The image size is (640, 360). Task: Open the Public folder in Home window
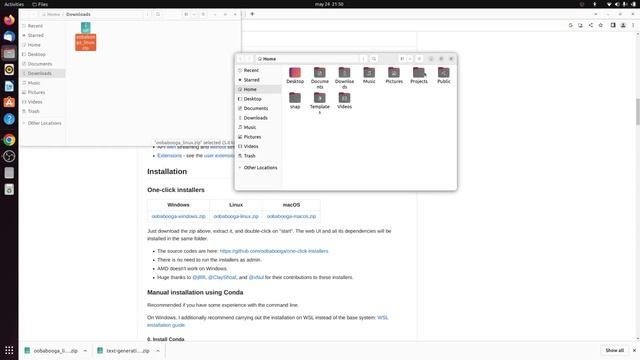point(444,76)
